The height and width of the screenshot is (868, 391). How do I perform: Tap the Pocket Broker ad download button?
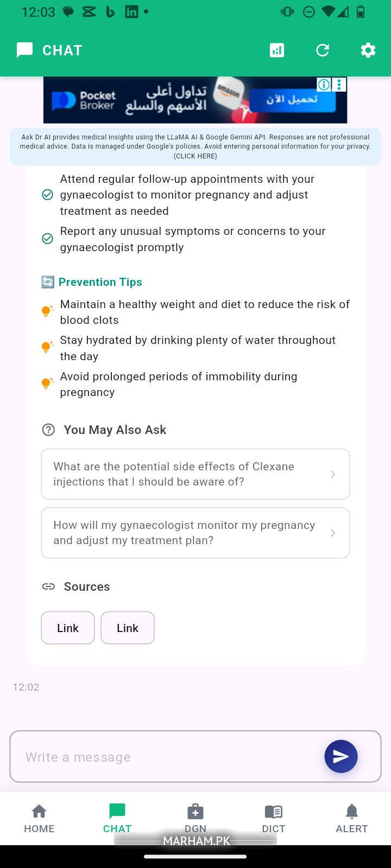pyautogui.click(x=292, y=100)
